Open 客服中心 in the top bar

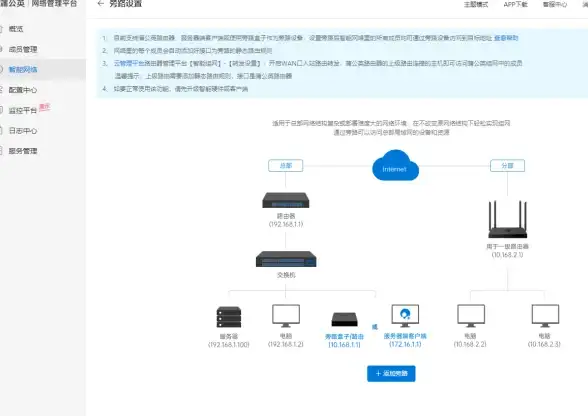pyautogui.click(x=555, y=5)
